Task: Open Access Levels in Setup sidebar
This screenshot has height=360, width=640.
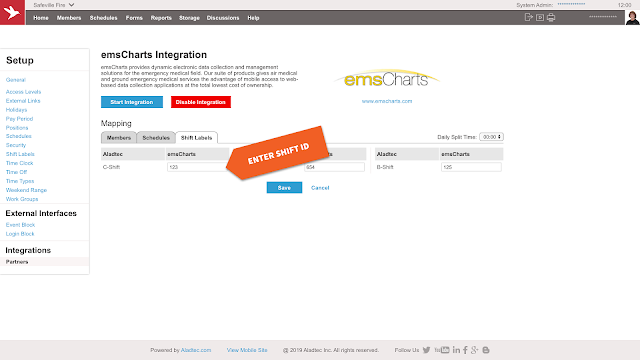Action: (23, 92)
